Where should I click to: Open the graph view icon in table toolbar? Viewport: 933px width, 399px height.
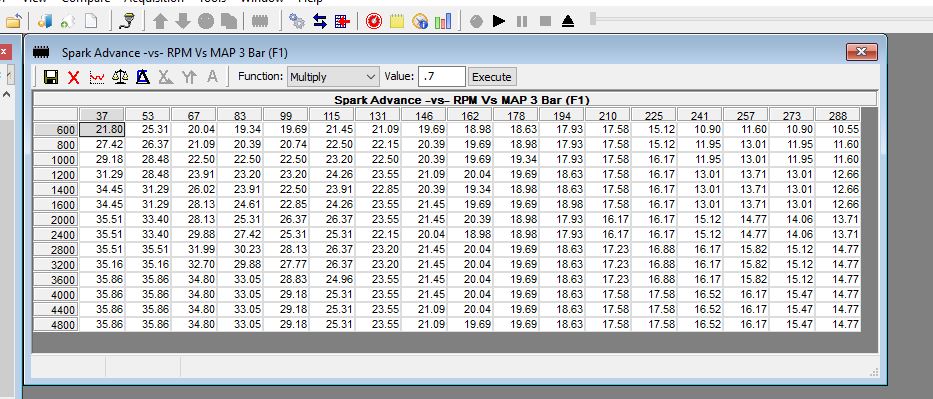tap(96, 77)
